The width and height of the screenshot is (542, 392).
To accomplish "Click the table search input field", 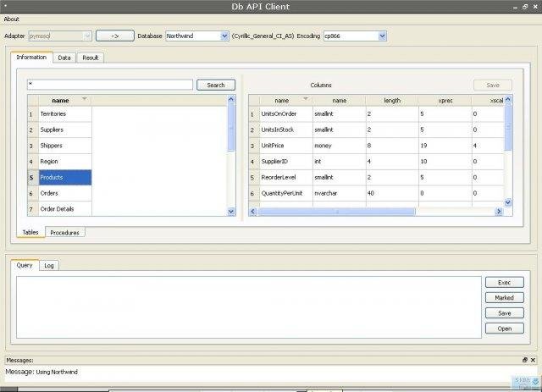I will 110,85.
